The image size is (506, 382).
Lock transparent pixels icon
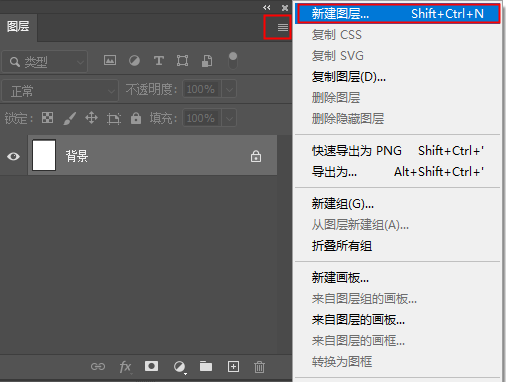coord(47,118)
